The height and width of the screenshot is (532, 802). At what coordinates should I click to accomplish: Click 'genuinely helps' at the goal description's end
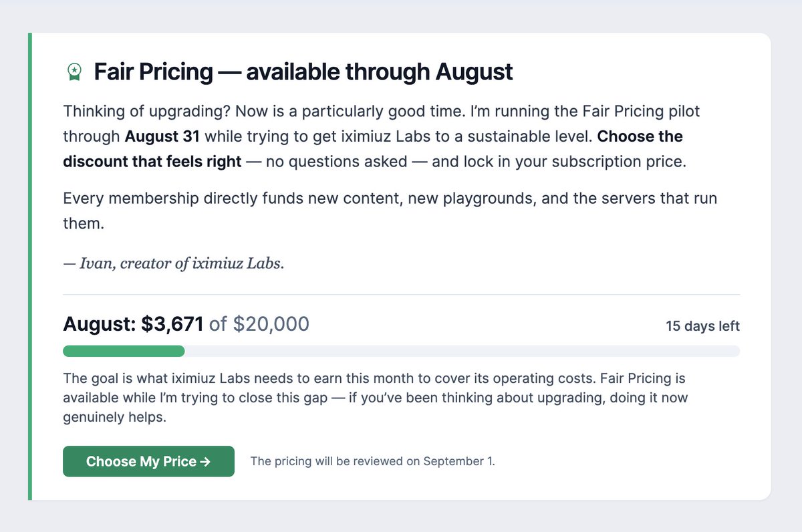coord(114,418)
